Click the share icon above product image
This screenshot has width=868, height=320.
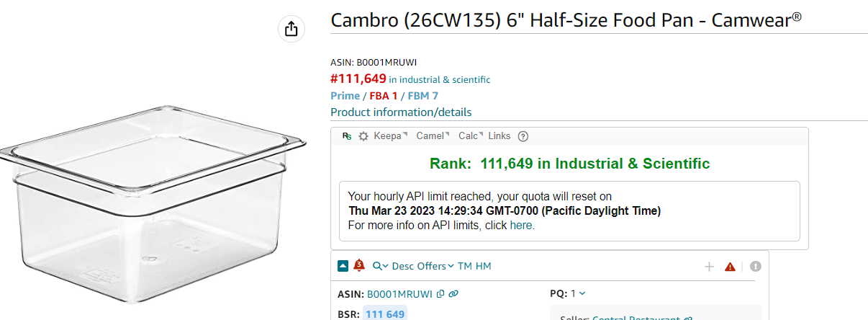tap(291, 29)
